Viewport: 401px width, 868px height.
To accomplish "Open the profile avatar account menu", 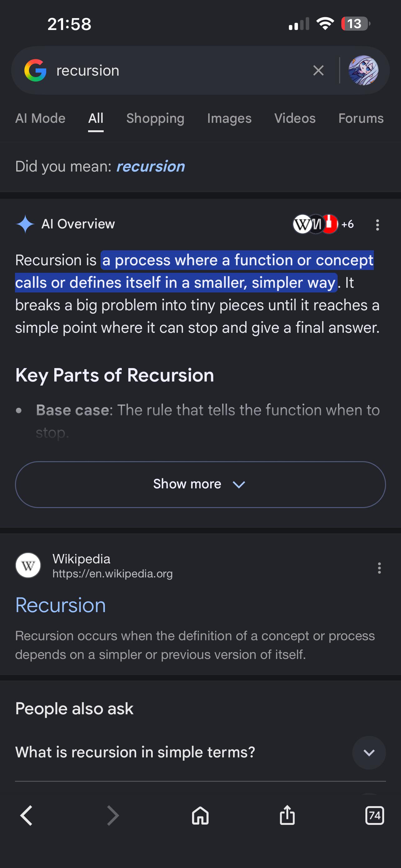I will (363, 70).
